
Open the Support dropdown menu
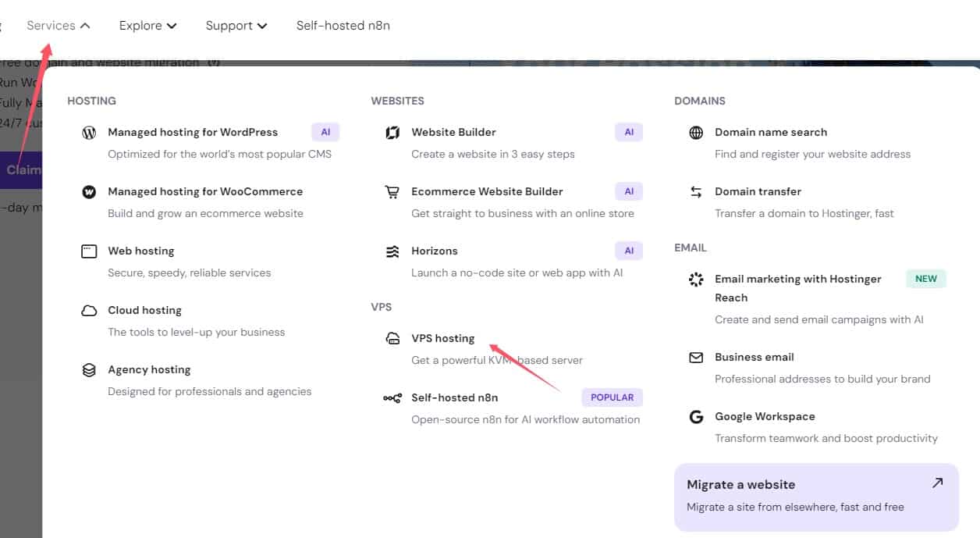coord(236,26)
